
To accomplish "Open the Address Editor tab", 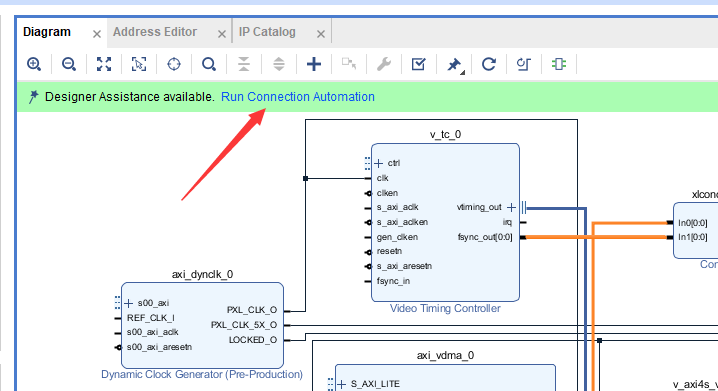I will 155,32.
